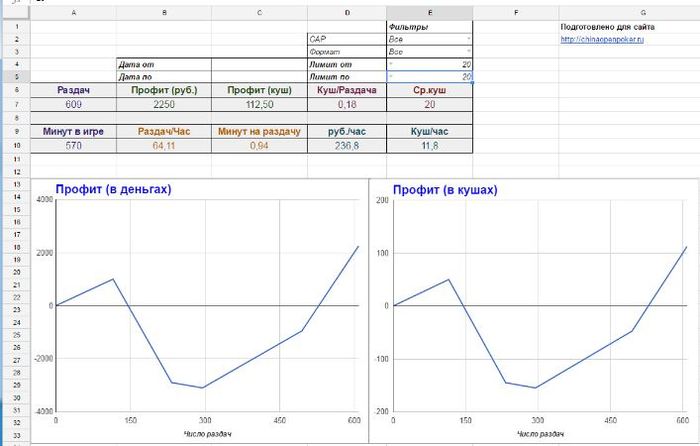700x446 pixels.
Task: Select the empty Дата от input cell
Action: pos(259,64)
